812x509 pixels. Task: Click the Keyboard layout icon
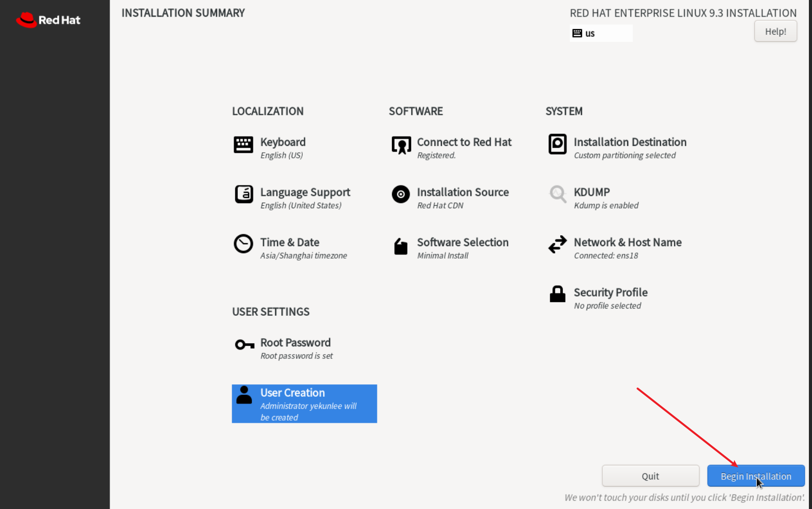click(x=243, y=145)
